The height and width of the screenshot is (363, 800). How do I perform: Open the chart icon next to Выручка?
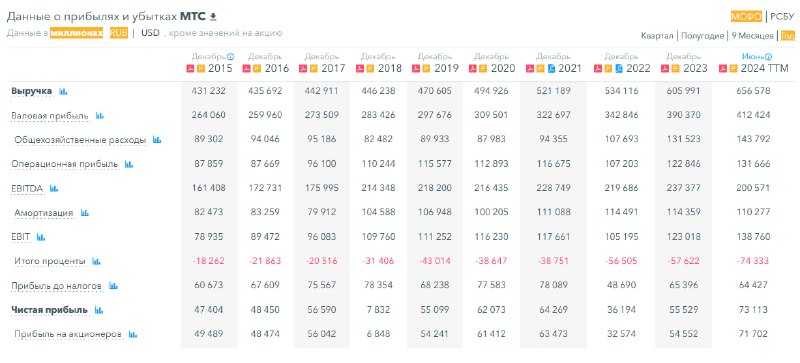pyautogui.click(x=63, y=91)
